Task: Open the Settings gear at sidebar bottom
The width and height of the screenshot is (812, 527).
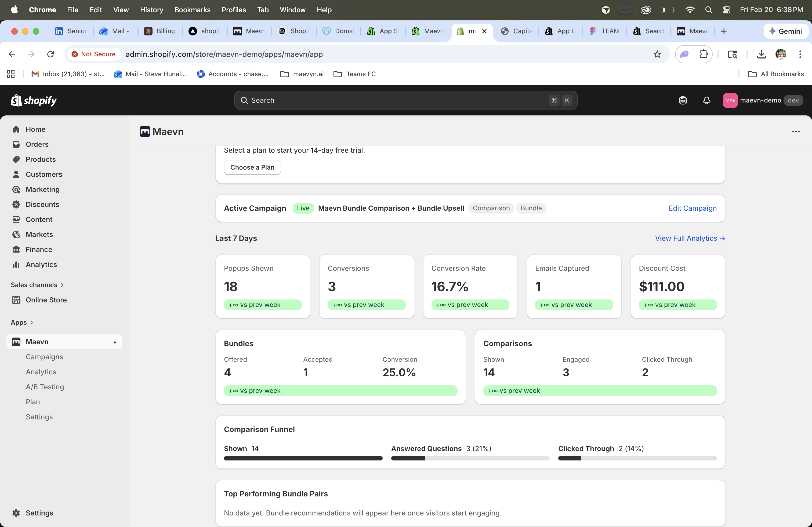Action: pyautogui.click(x=16, y=513)
